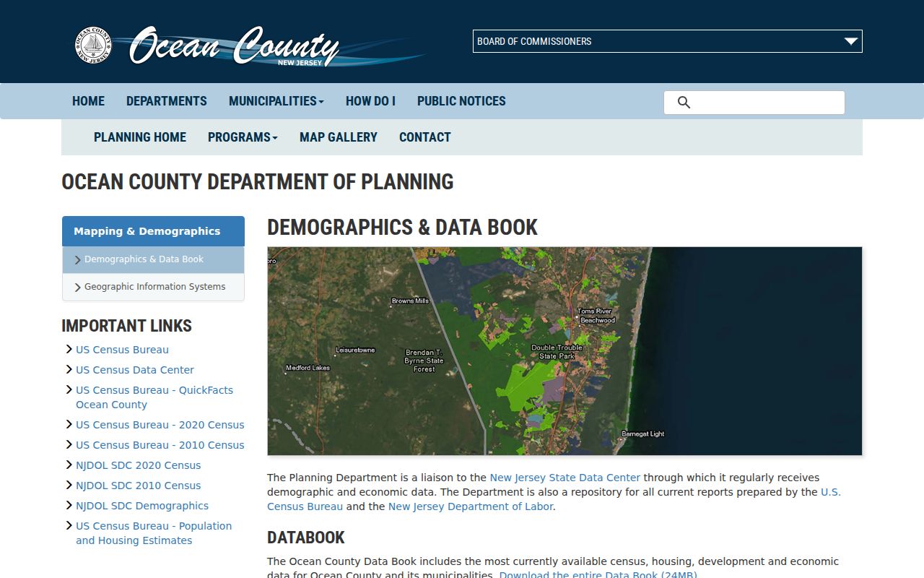Go to Planning Home

click(140, 137)
